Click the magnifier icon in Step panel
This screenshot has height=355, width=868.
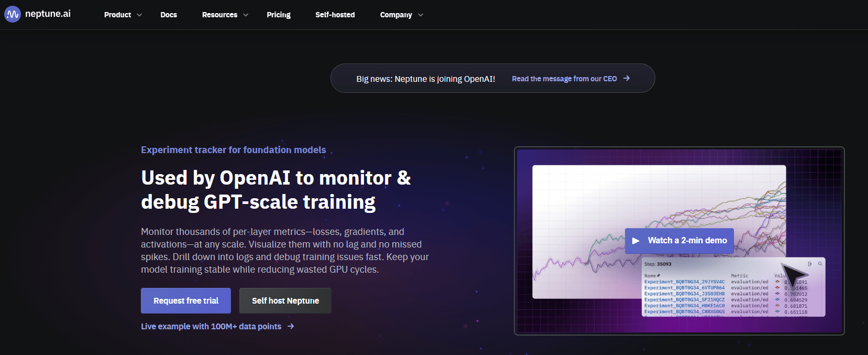pos(820,264)
